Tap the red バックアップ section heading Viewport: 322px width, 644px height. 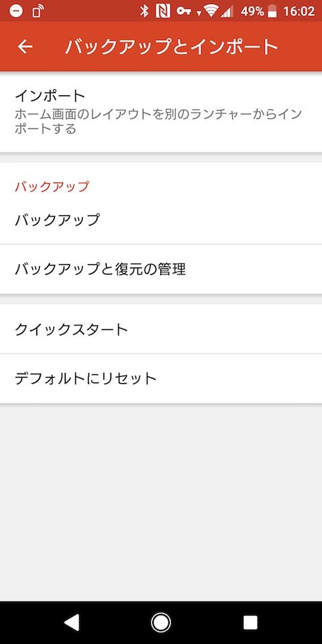tap(52, 186)
